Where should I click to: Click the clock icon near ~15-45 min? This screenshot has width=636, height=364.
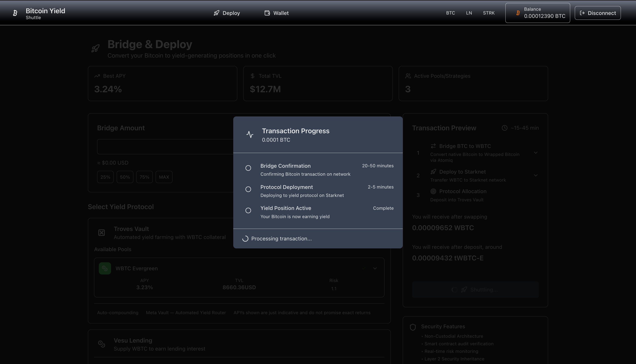tap(504, 128)
